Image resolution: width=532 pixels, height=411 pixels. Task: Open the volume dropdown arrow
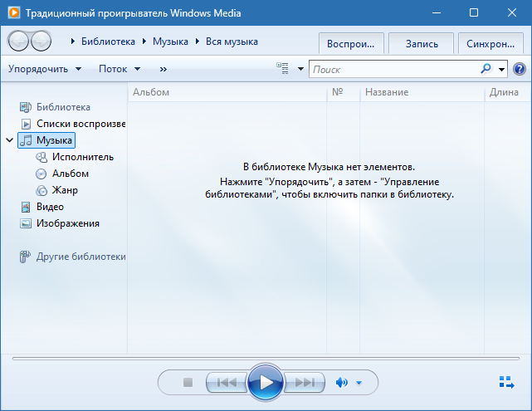point(359,383)
